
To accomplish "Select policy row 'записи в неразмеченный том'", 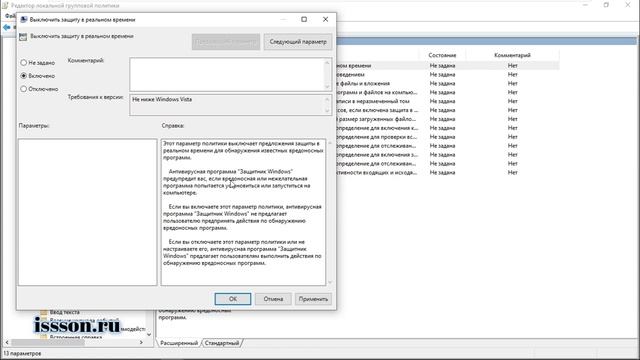I will (447, 101).
